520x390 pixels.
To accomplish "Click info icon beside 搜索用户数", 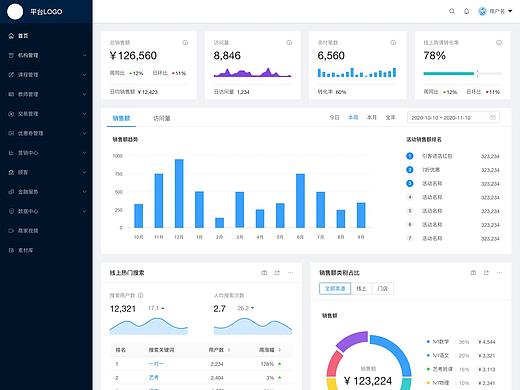I will pyautogui.click(x=141, y=295).
